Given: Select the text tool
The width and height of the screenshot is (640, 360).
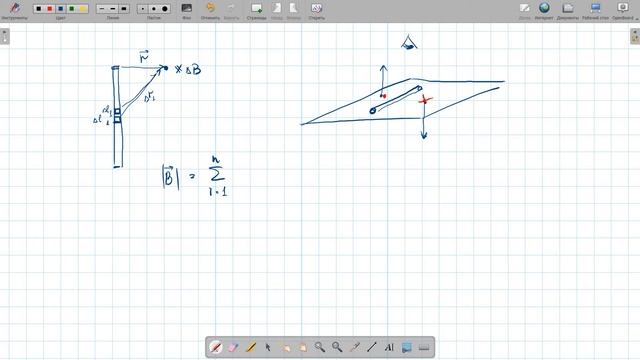Looking at the screenshot, I should pyautogui.click(x=389, y=347).
